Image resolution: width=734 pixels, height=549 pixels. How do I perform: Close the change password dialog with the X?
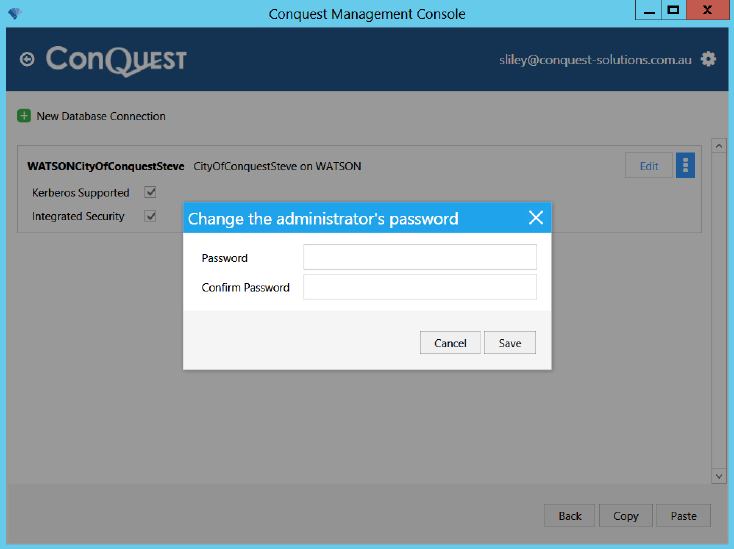pyautogui.click(x=536, y=218)
